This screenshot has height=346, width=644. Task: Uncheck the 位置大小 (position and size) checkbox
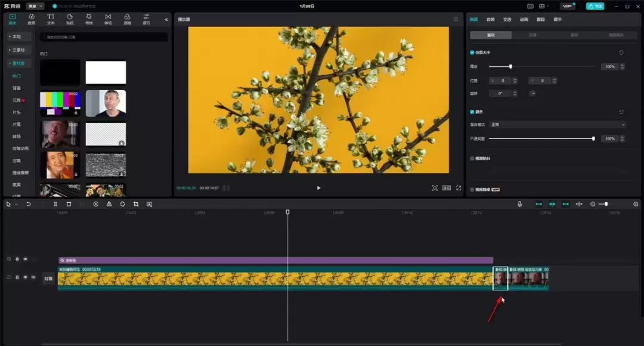click(472, 52)
